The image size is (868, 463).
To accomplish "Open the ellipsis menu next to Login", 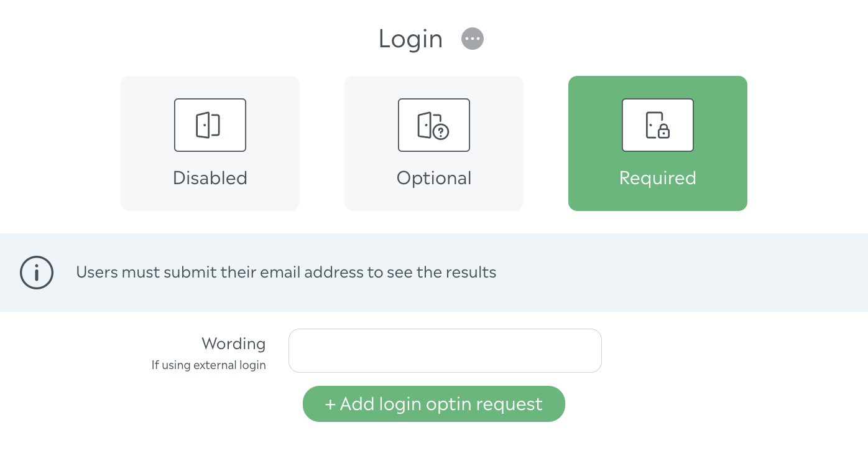I will click(x=473, y=39).
